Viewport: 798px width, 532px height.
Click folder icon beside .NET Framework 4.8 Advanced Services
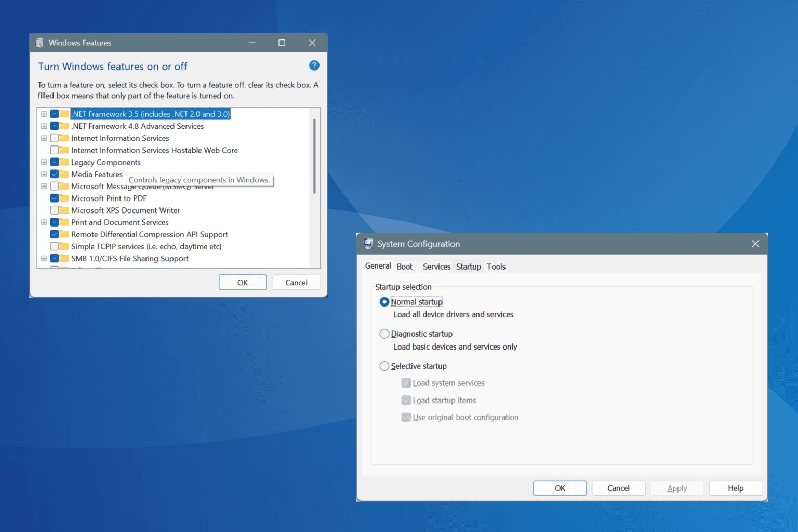coord(64,126)
